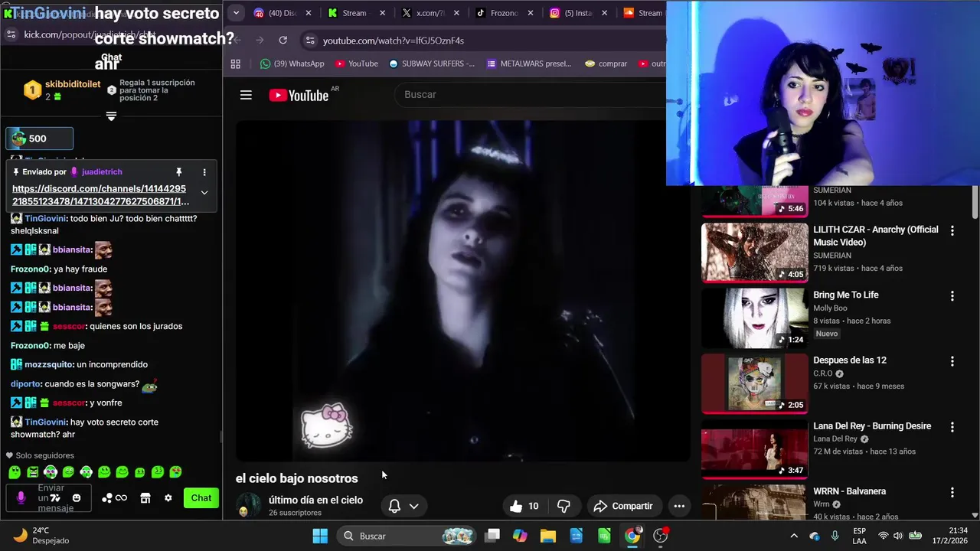Open OBS Studio from taskbar
980x551 pixels.
661,536
